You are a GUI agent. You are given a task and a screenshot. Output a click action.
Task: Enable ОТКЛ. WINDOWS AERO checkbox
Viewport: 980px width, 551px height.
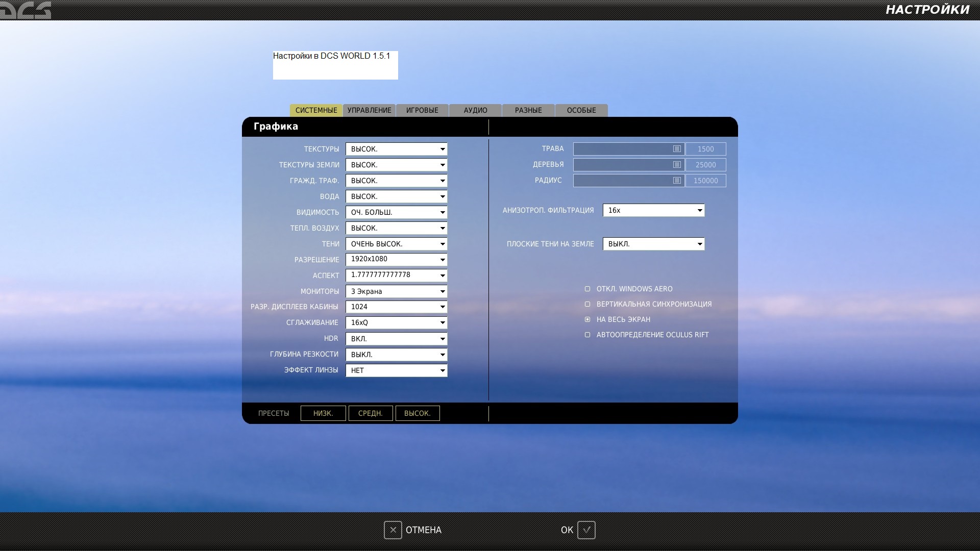tap(587, 289)
